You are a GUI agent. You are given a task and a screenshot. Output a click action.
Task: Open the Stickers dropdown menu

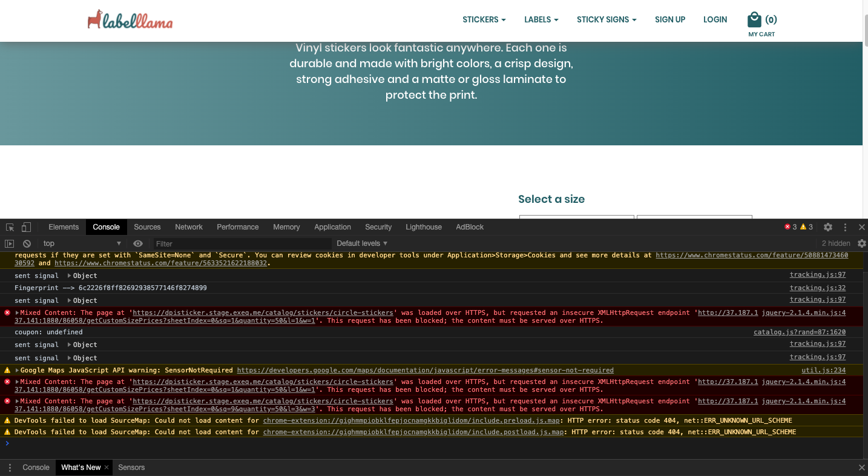(x=484, y=19)
